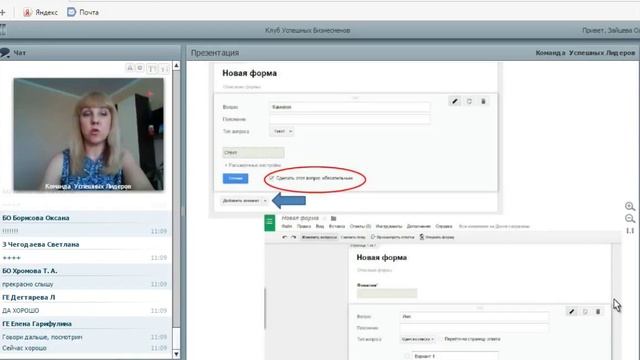Click Команда Успешных Лидеров header label
The height and width of the screenshot is (360, 640).
tap(585, 53)
